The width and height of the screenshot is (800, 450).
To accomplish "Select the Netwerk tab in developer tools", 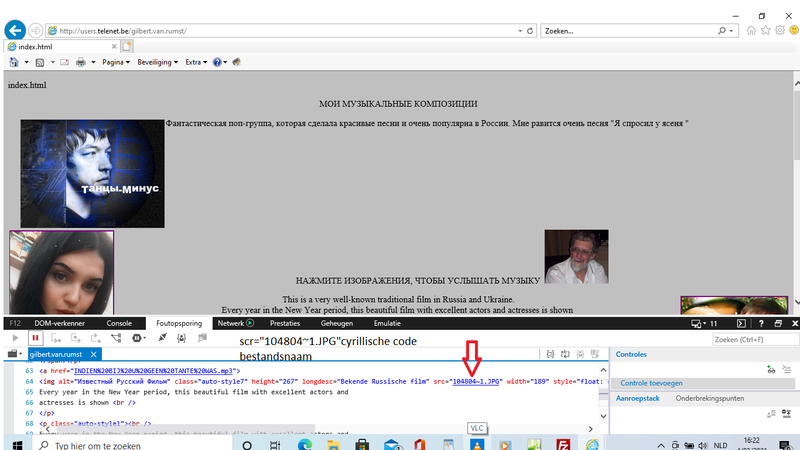I will tap(235, 323).
